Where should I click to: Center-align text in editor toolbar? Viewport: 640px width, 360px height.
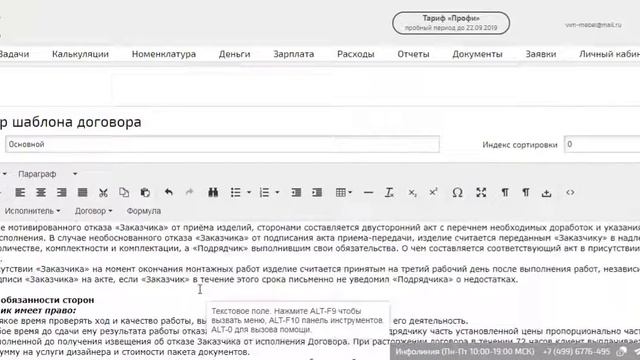click(41, 192)
